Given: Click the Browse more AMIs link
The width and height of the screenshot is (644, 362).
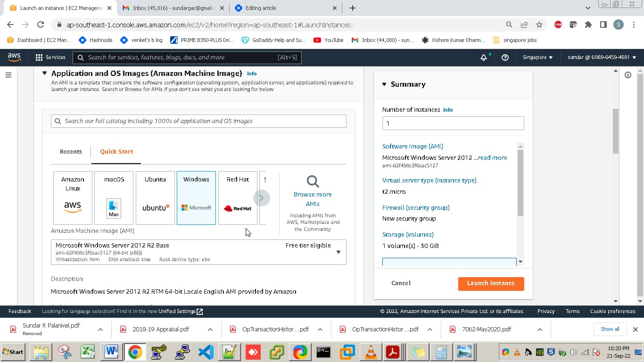Looking at the screenshot, I should click(x=313, y=199).
